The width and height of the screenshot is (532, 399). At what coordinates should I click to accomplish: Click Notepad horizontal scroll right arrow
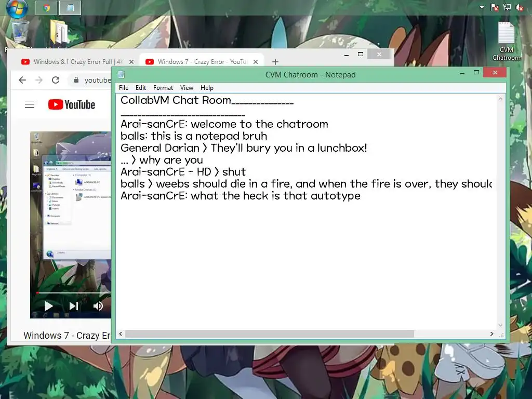pyautogui.click(x=492, y=334)
